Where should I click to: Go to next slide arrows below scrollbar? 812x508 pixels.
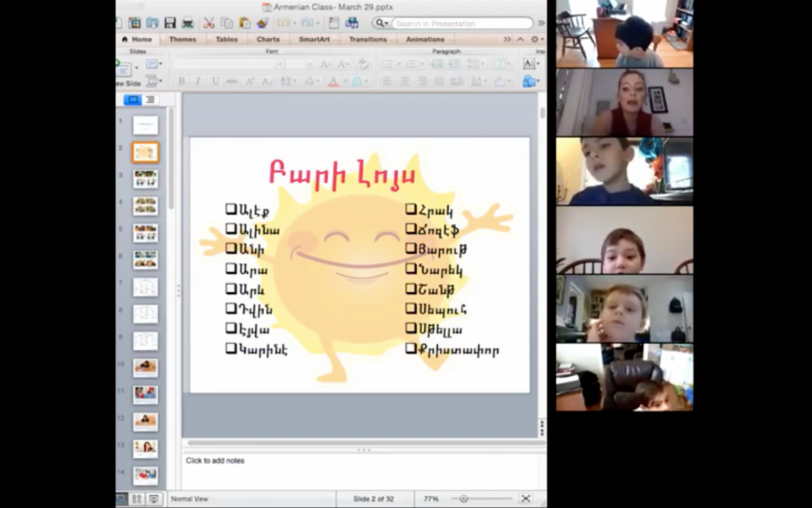pos(542,432)
